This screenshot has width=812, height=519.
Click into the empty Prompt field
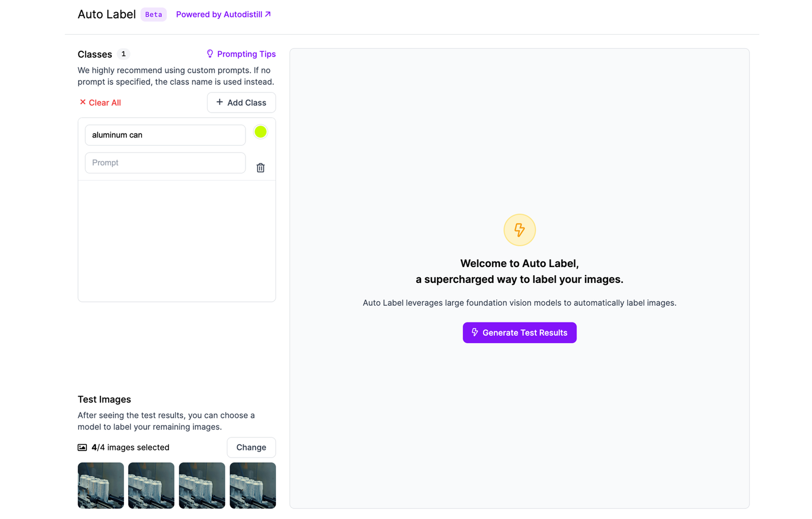point(165,163)
